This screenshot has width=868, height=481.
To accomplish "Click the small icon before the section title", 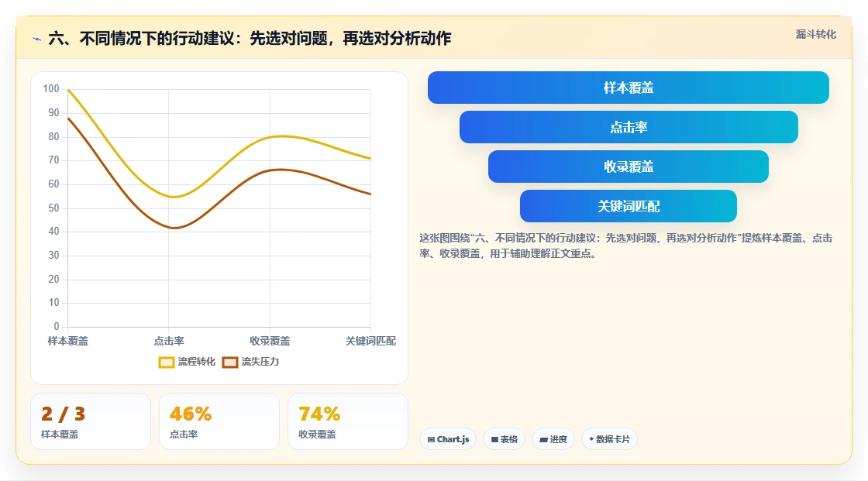I will coord(37,39).
